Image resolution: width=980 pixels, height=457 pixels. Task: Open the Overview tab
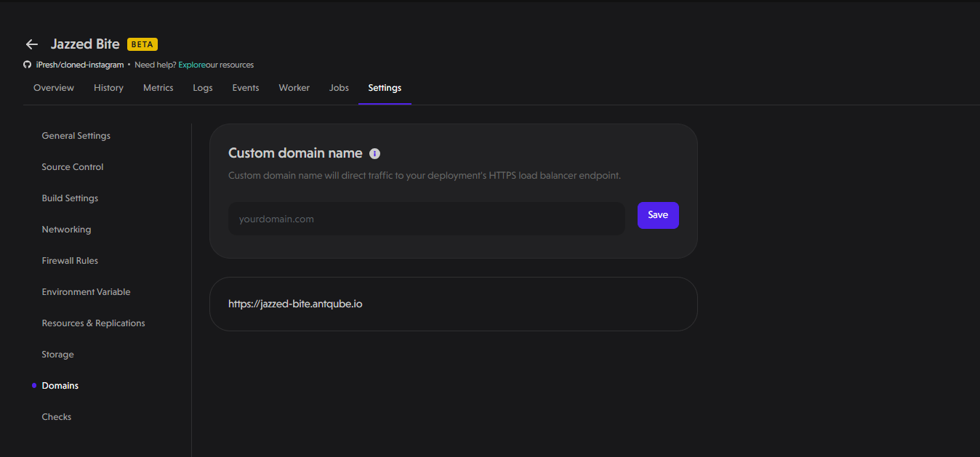(x=54, y=88)
